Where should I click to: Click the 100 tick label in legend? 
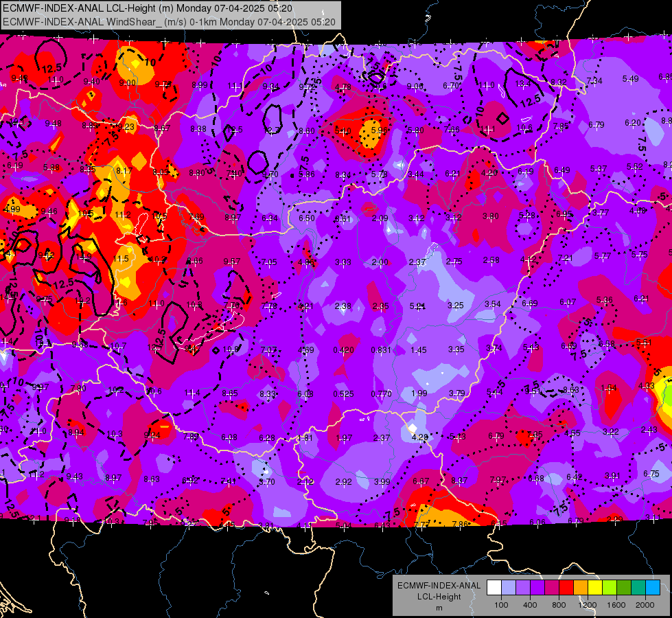[x=501, y=605]
